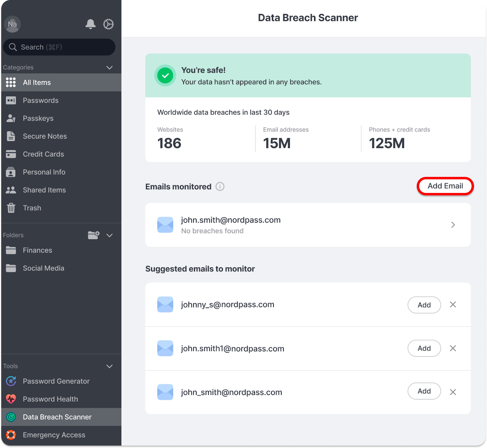Click the 'Suggested emails to monitor' heading

point(200,269)
